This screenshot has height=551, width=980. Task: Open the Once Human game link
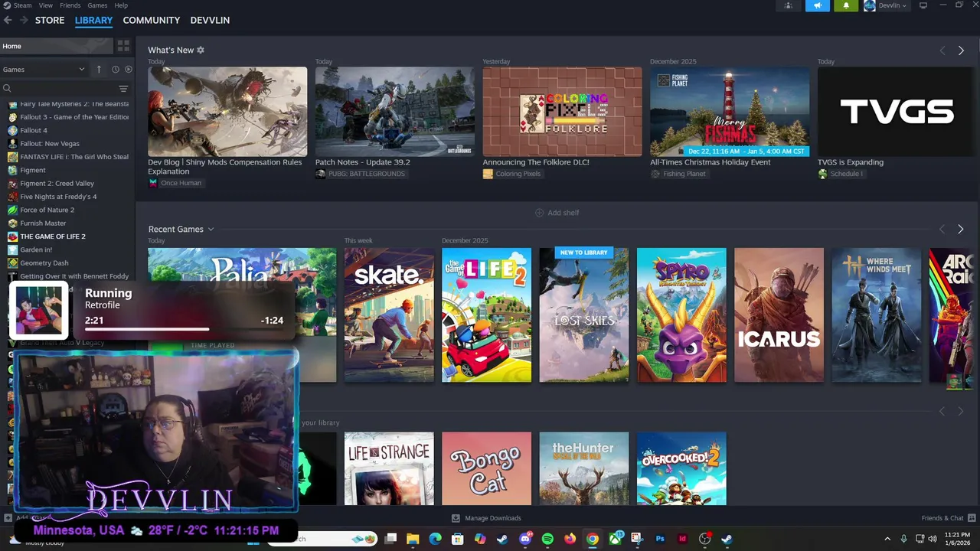tap(175, 183)
